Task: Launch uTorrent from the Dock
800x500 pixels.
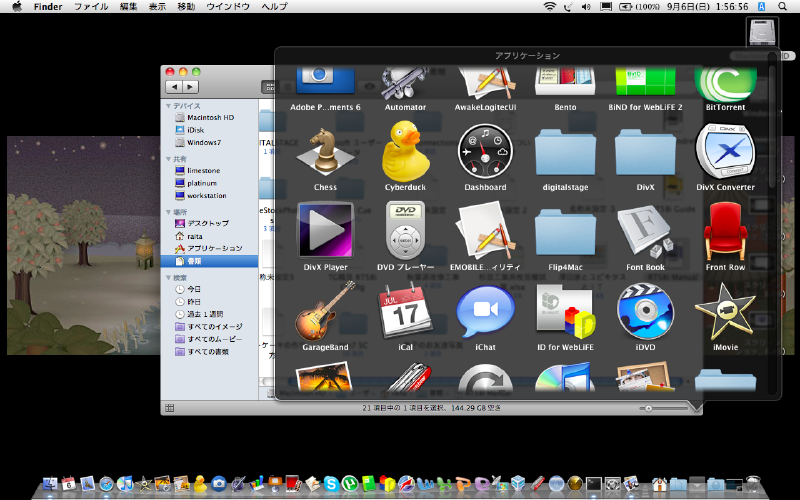Action: click(x=350, y=483)
